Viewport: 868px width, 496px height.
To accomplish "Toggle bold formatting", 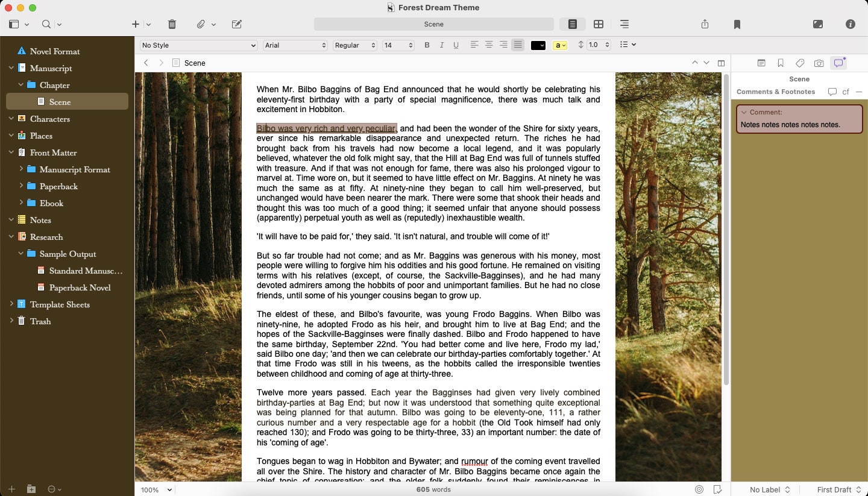I will click(427, 45).
